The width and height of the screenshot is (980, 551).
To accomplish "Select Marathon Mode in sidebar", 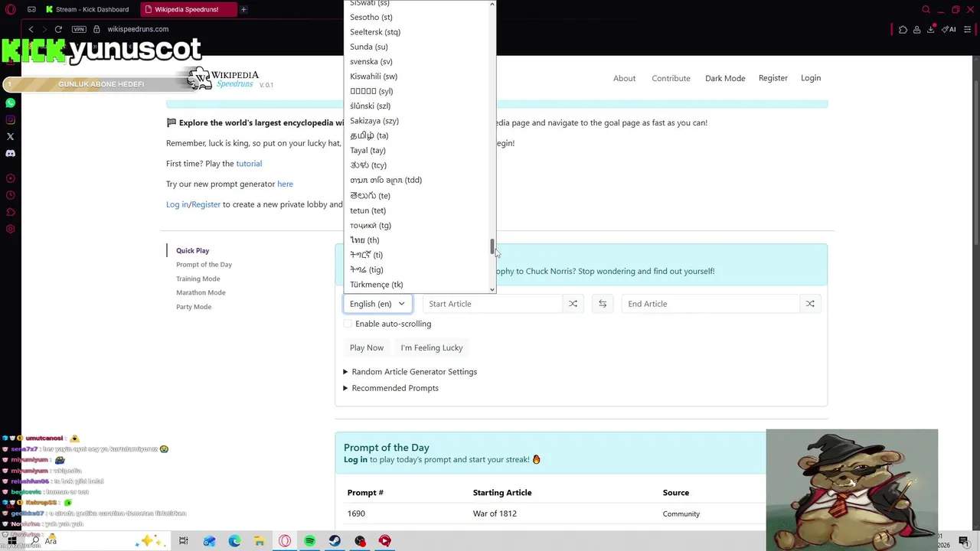I will [201, 292].
